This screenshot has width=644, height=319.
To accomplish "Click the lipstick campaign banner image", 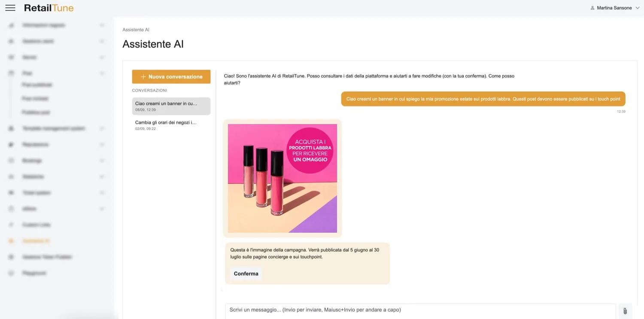I will 283,178.
